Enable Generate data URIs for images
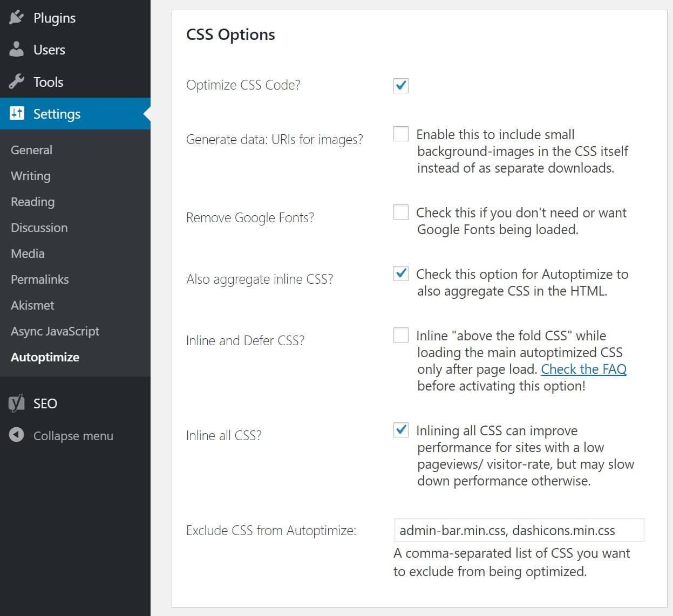The image size is (673, 616). pos(400,134)
